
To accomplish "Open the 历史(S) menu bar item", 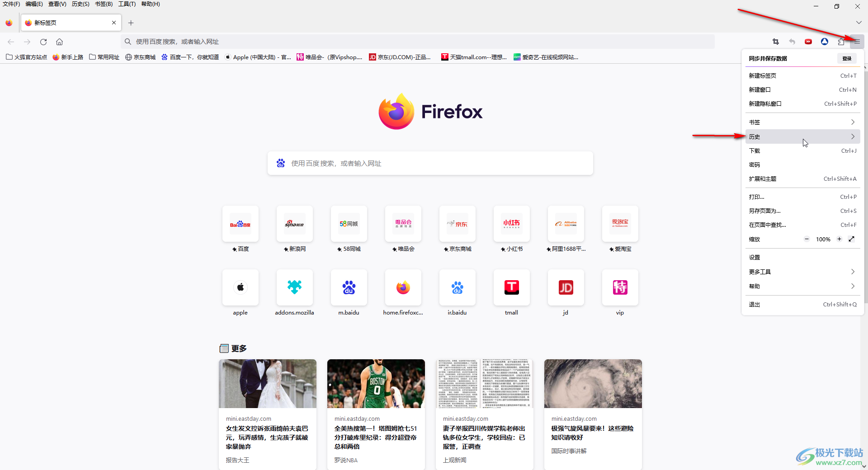I will click(80, 4).
